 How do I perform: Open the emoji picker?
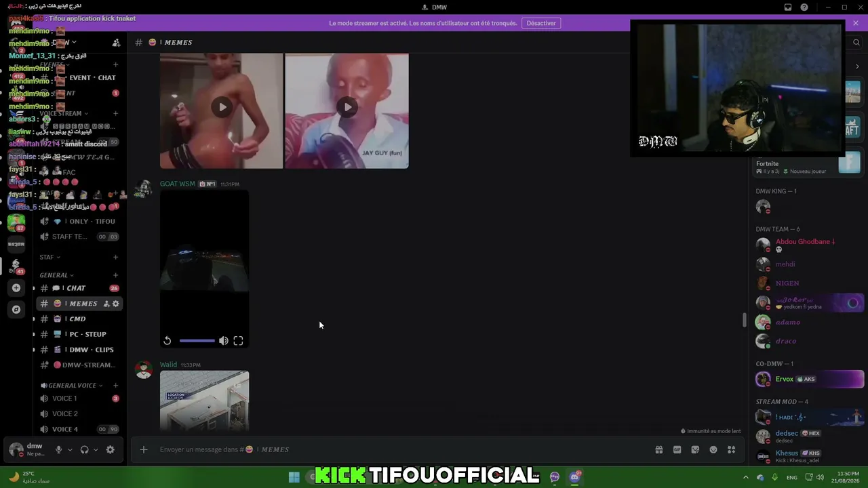713,449
